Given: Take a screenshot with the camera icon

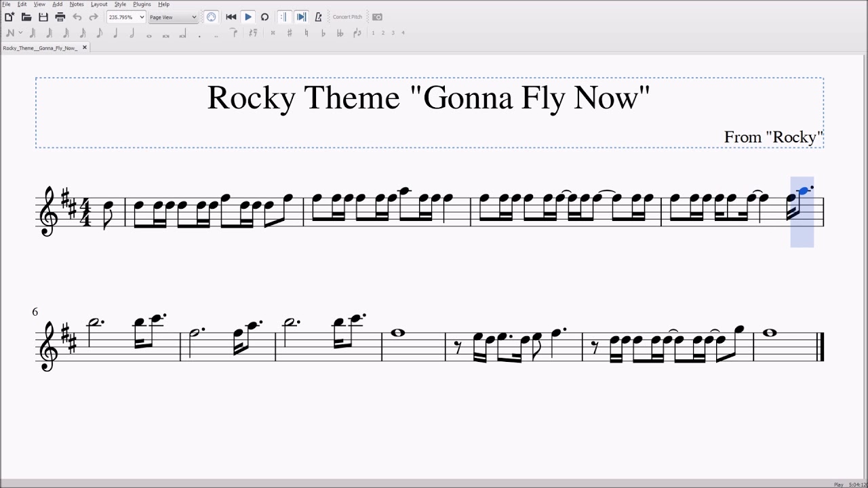Looking at the screenshot, I should coord(377,17).
